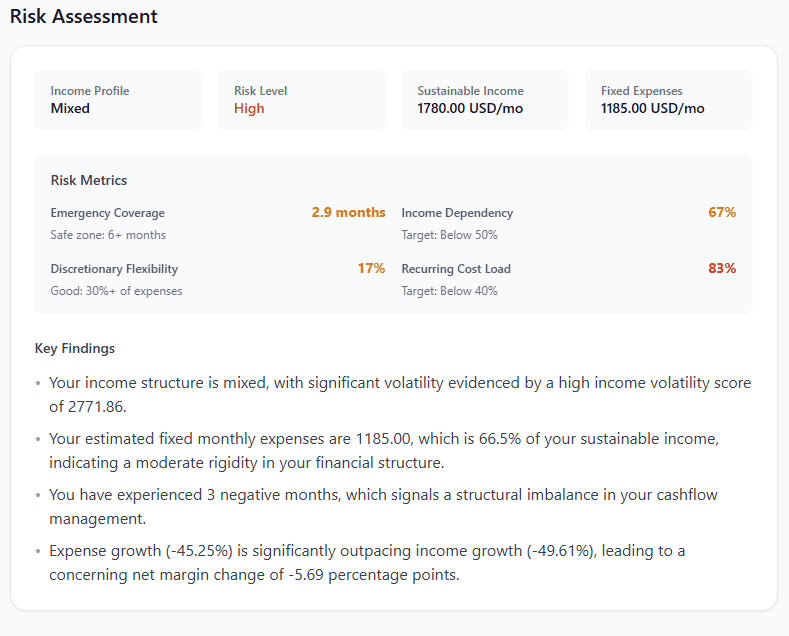
Task: Select the finding about 3 negative months
Action: coord(383,505)
